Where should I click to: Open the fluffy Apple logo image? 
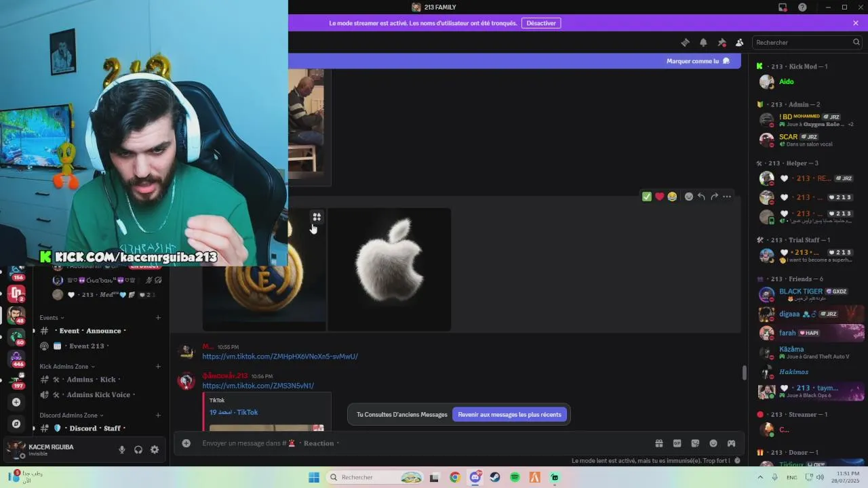click(x=389, y=270)
